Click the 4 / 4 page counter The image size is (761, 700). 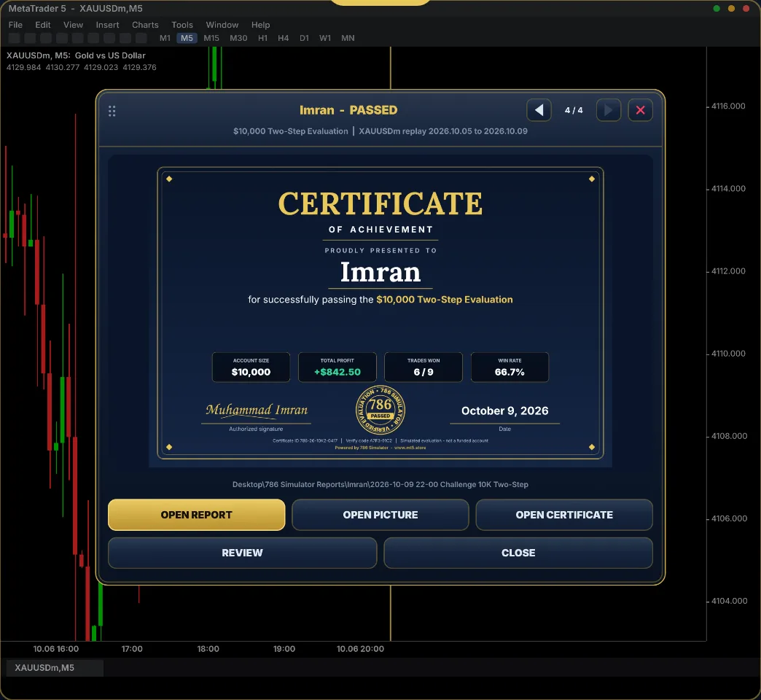tap(574, 110)
